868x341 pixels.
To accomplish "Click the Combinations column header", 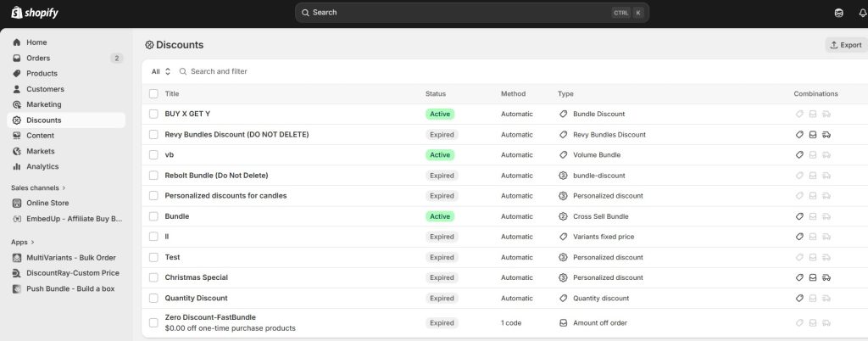I will pos(816,93).
